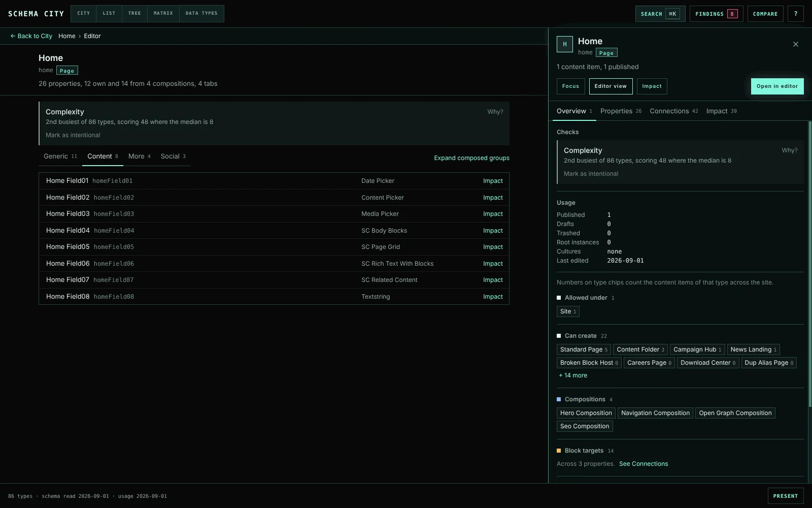
Task: Switch to List view
Action: coord(109,14)
